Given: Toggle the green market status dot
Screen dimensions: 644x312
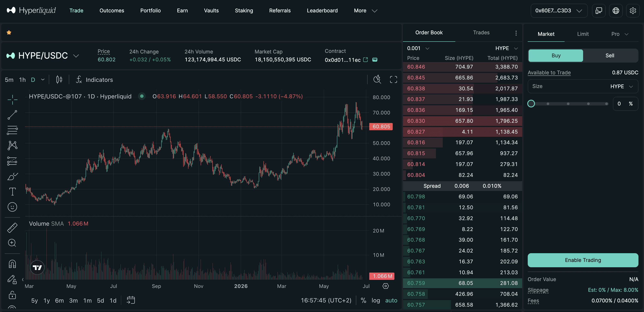Looking at the screenshot, I should coord(142,96).
